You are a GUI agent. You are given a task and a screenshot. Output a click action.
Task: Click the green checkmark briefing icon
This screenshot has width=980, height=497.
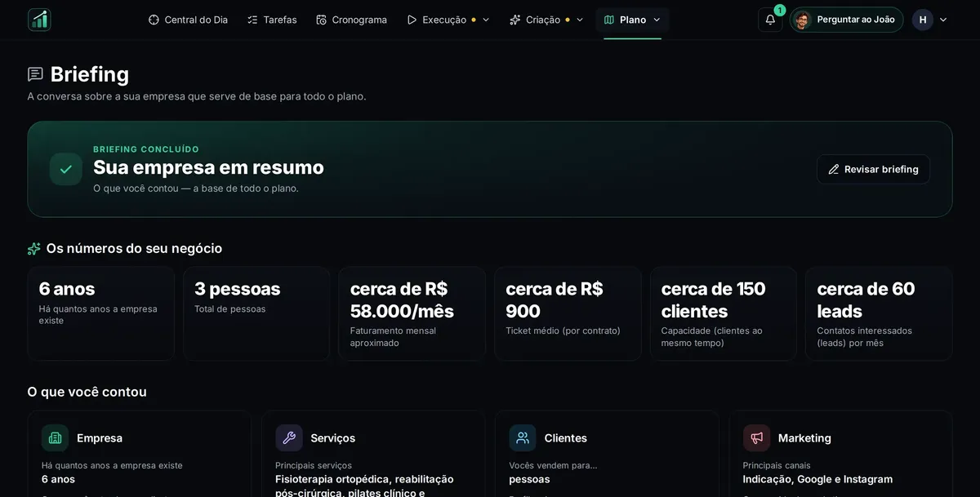coord(66,169)
